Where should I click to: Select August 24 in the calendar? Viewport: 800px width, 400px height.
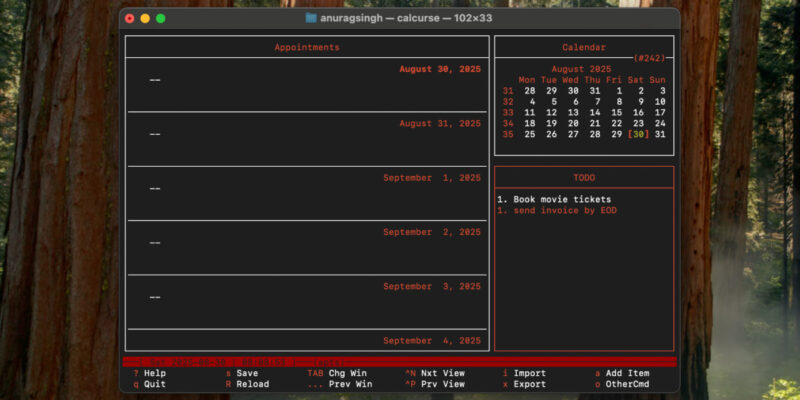pyautogui.click(x=660, y=123)
